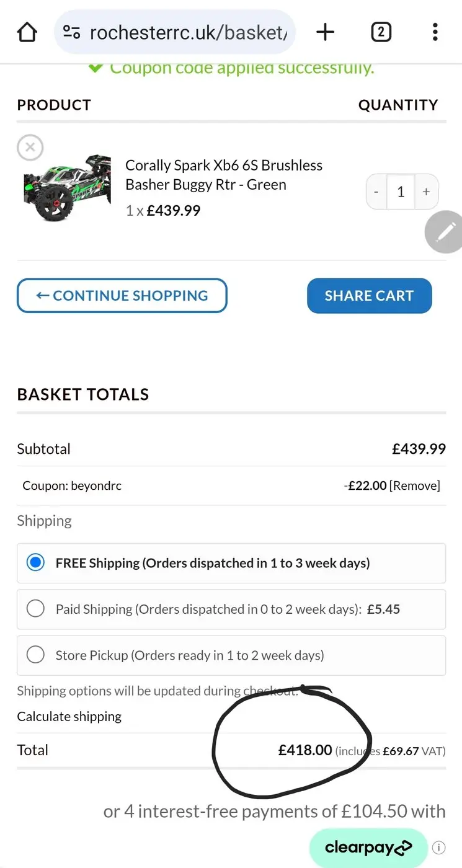The image size is (462, 868).
Task: Tap the green buggy product thumbnail
Action: click(x=68, y=188)
